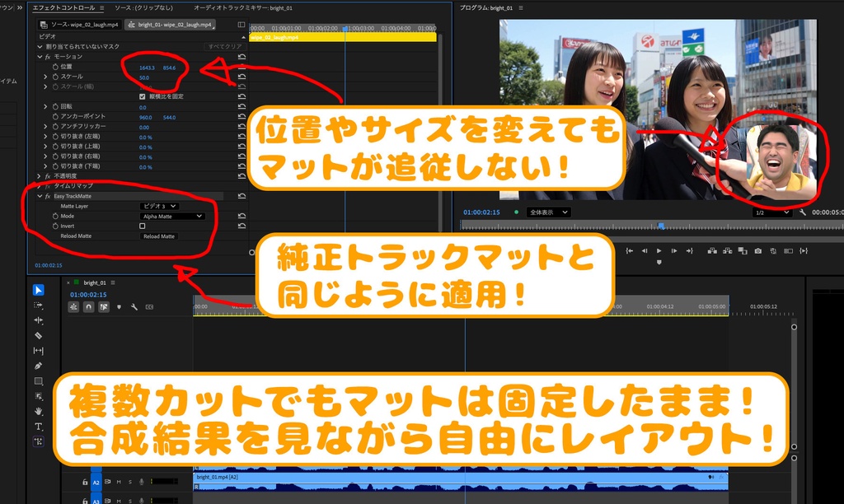Play the Program monitor preview
The width and height of the screenshot is (844, 504).
click(659, 250)
